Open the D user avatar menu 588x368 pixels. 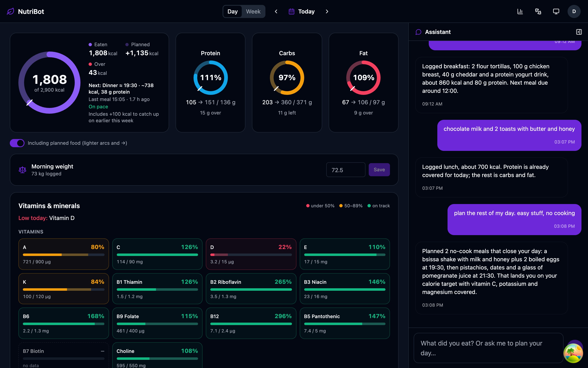click(x=574, y=11)
